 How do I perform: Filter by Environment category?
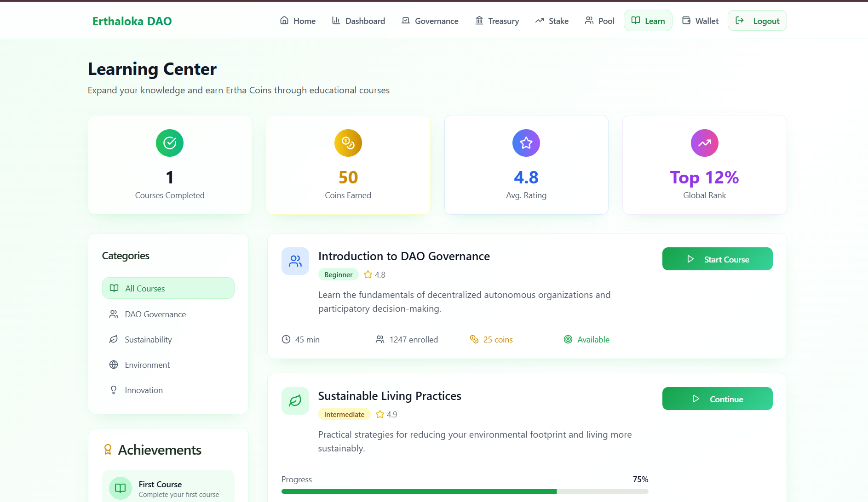click(168, 365)
